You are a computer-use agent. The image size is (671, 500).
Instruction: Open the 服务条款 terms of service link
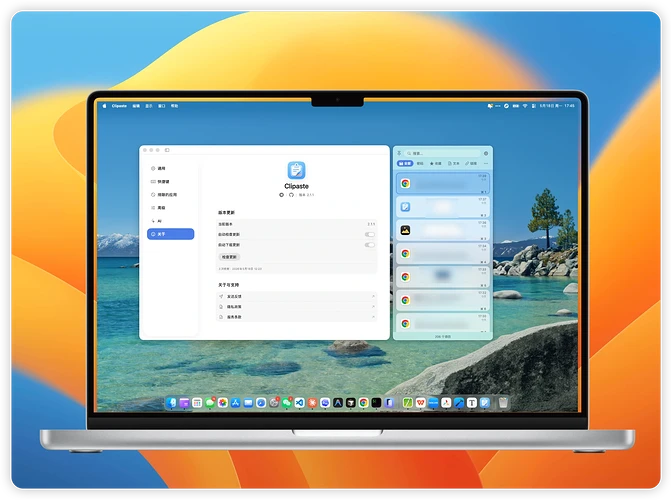297,317
